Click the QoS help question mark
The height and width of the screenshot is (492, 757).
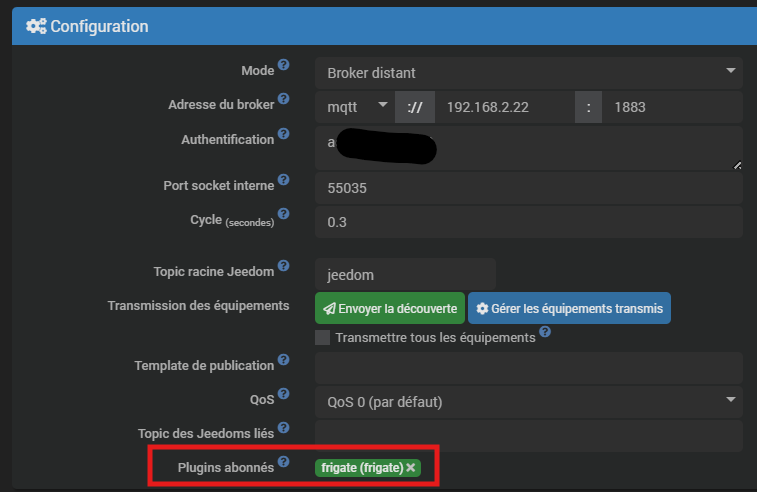(x=283, y=394)
